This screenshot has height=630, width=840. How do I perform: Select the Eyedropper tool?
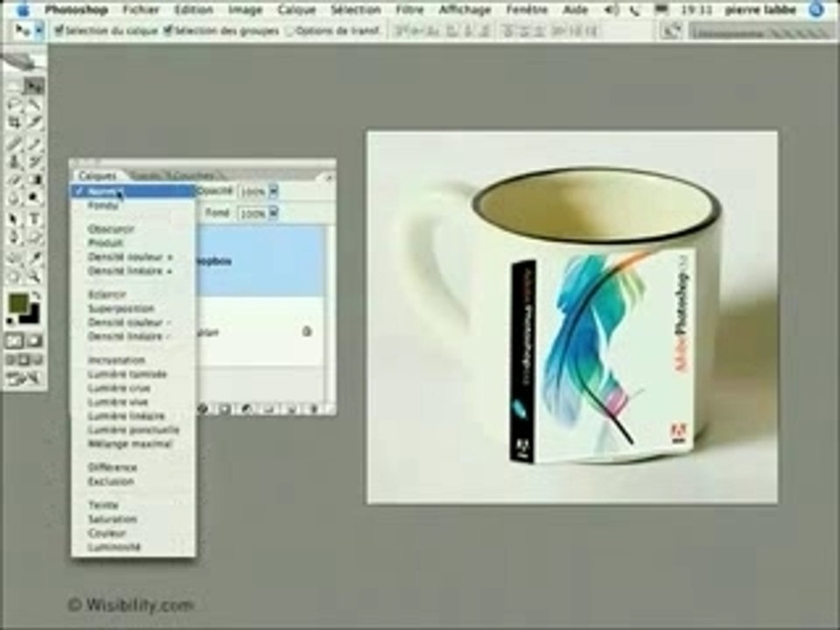click(x=33, y=257)
